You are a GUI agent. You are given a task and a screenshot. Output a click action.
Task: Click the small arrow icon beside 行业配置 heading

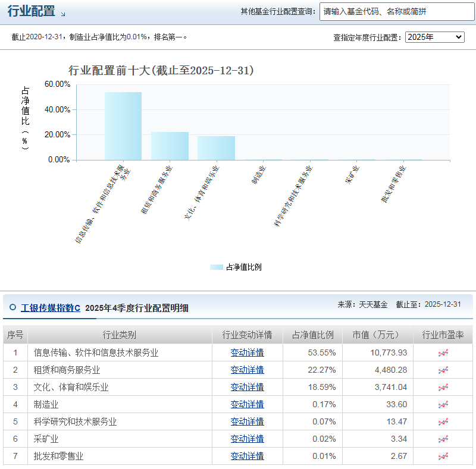(63, 14)
